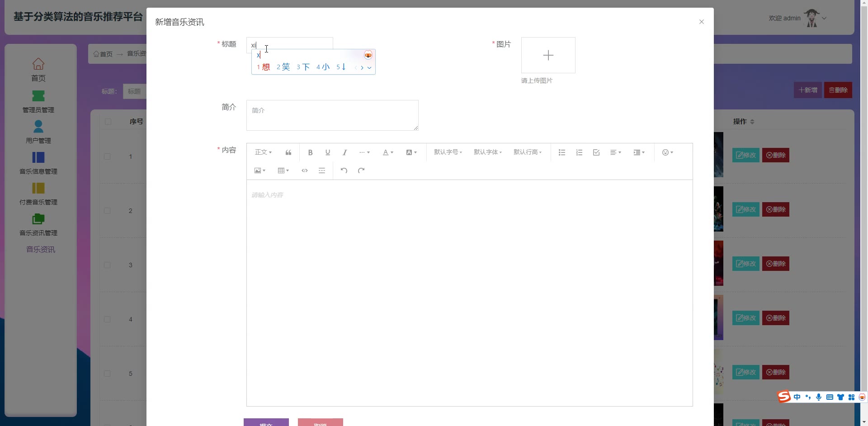Viewport: 868px width, 426px height.
Task: Click 修改 for row 3
Action: [746, 264]
